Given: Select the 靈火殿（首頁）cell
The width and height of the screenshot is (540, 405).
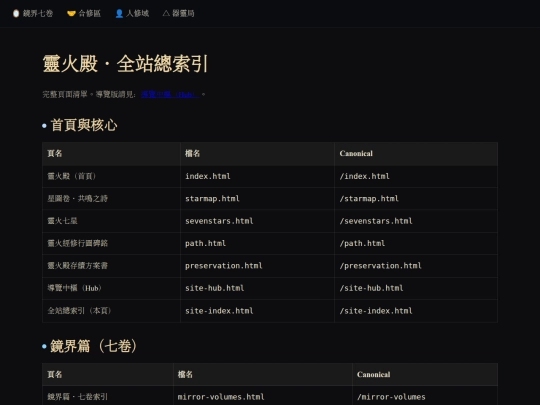Looking at the screenshot, I should tap(111, 176).
